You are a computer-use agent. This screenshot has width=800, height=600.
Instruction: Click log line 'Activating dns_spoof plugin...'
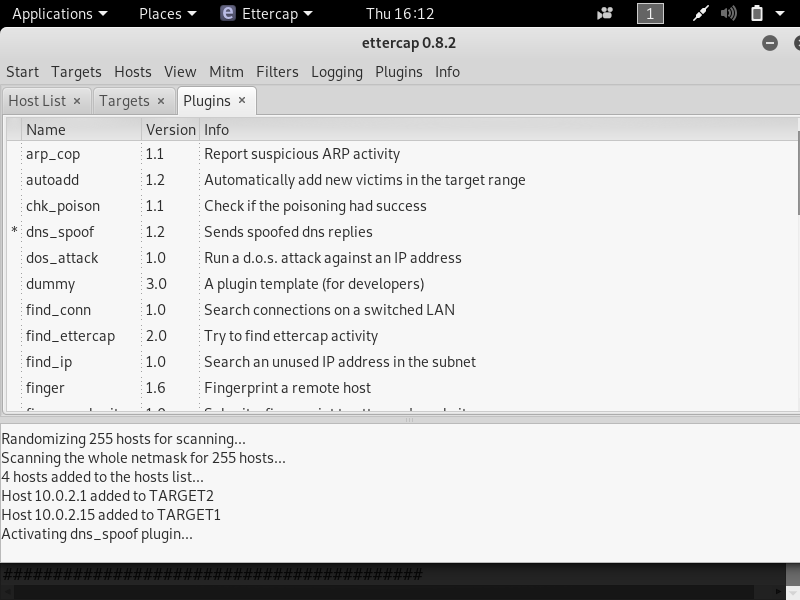coord(97,534)
